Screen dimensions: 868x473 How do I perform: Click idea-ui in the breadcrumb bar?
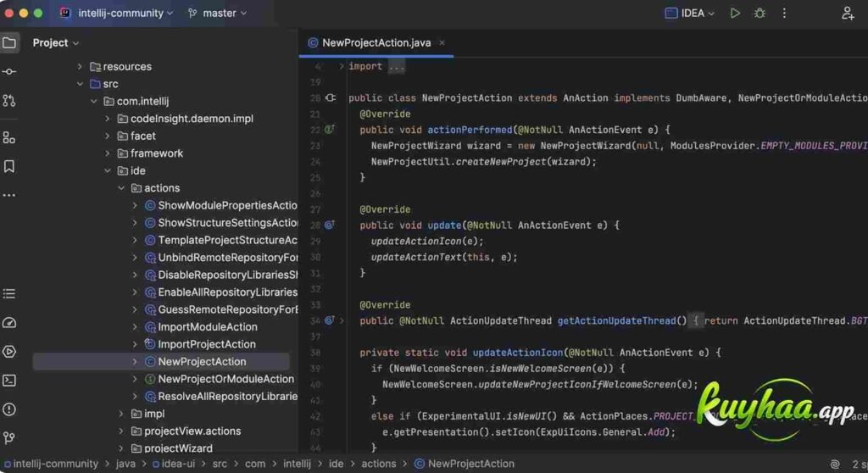[x=178, y=465]
